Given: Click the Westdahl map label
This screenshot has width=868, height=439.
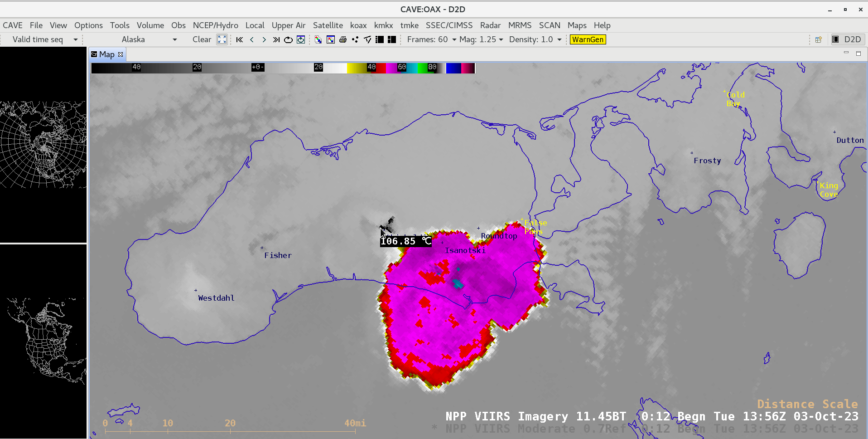Looking at the screenshot, I should [216, 298].
